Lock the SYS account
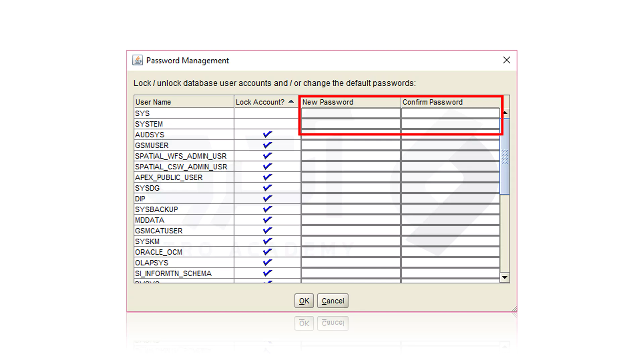The width and height of the screenshot is (644, 362). [267, 113]
